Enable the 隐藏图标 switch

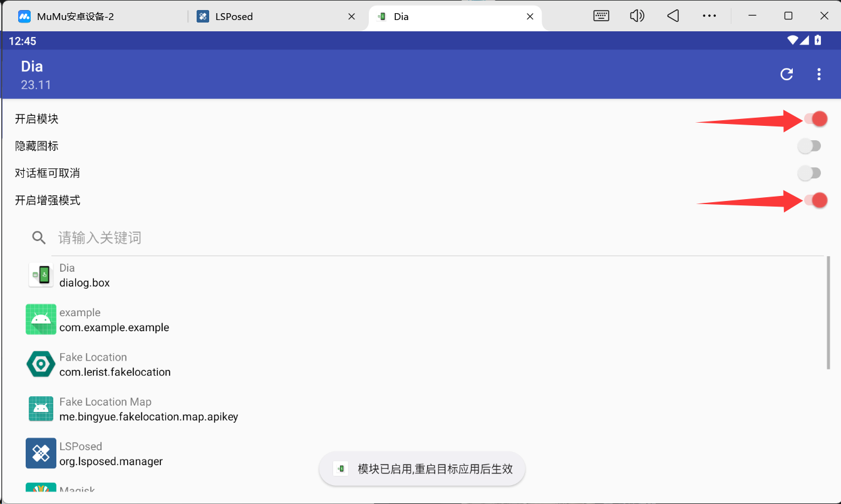click(809, 147)
